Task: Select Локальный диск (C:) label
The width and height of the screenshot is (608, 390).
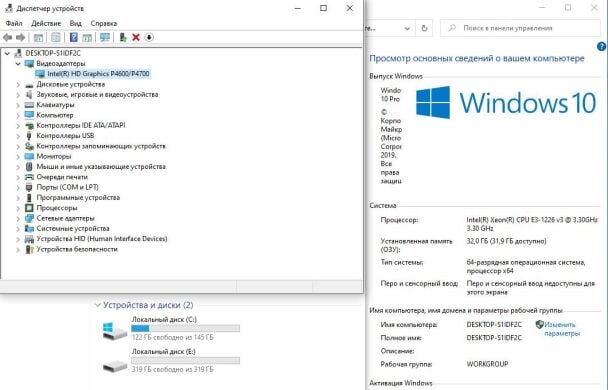Action: (x=164, y=319)
